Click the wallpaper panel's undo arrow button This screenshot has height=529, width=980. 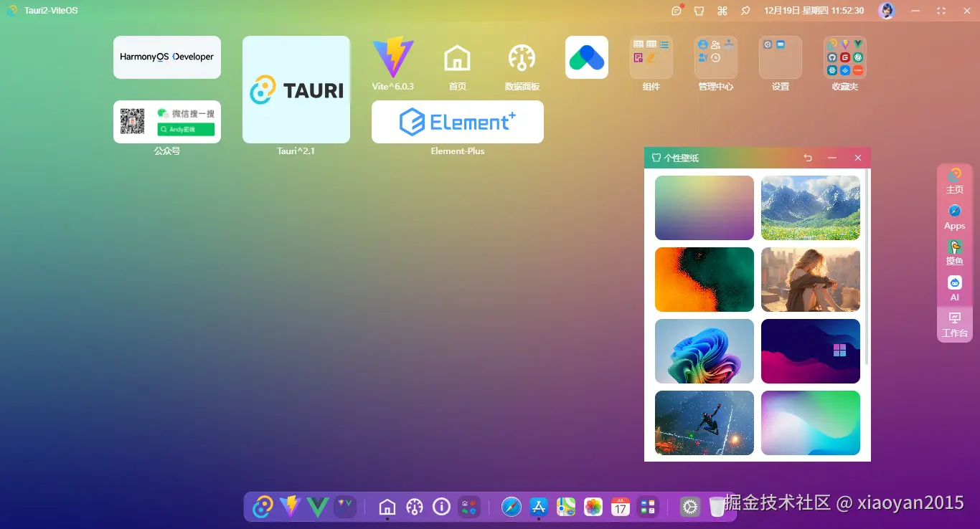pyautogui.click(x=808, y=158)
